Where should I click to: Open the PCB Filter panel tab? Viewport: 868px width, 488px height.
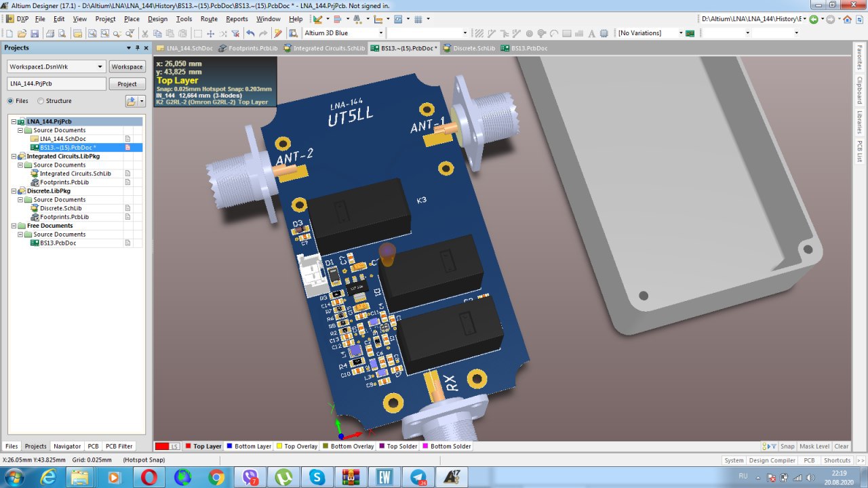coord(119,446)
